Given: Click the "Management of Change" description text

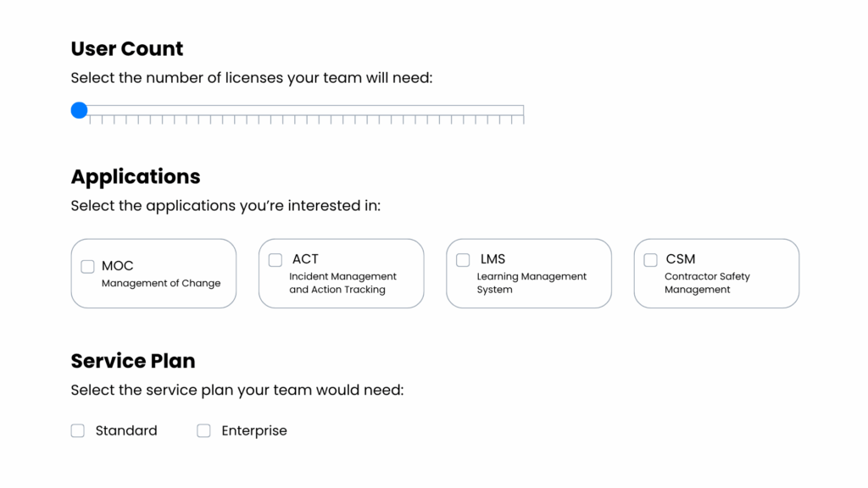Looking at the screenshot, I should pos(161,283).
